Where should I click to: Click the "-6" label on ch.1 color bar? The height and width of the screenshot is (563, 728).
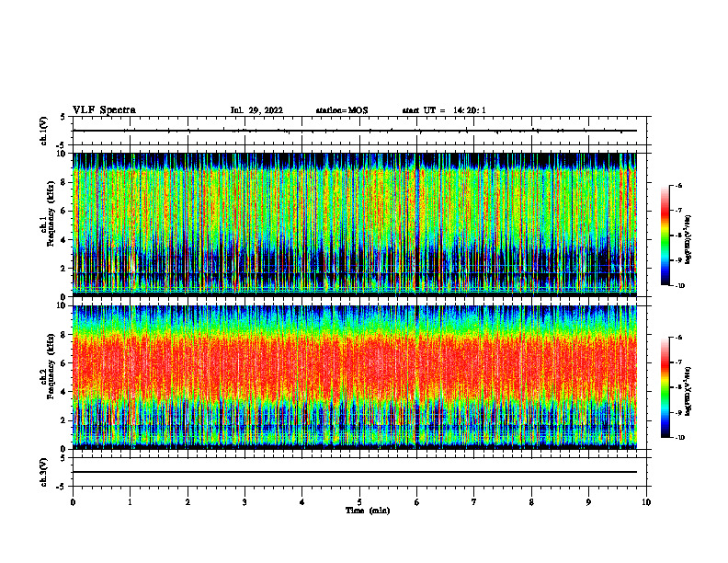(678, 186)
